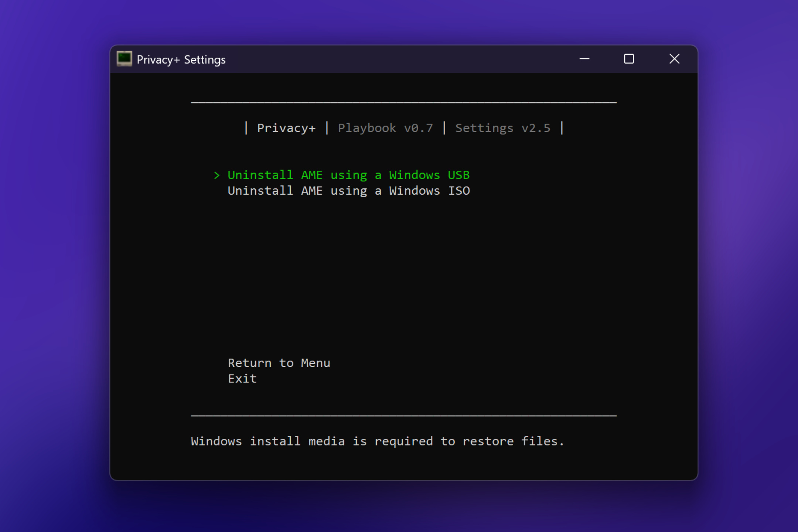Minimize the Privacy+ Settings window
The image size is (798, 532).
[x=584, y=59]
